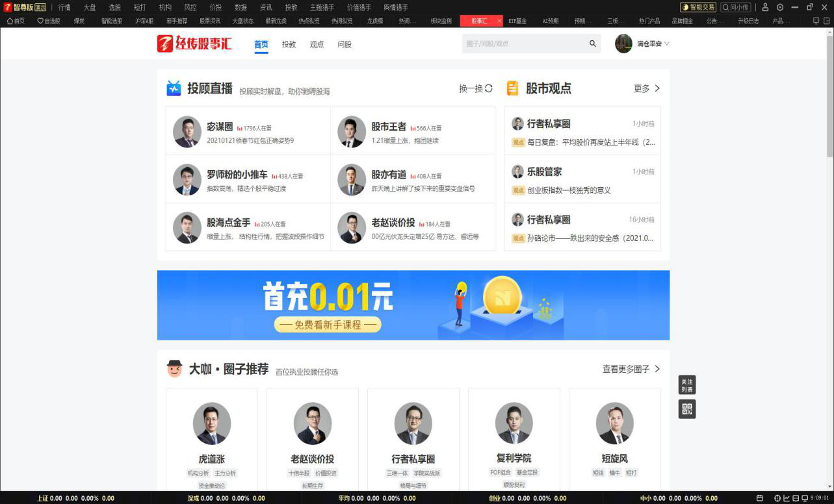
Task: Click the 机构分析 tag under 虎道涨
Action: pos(198,473)
